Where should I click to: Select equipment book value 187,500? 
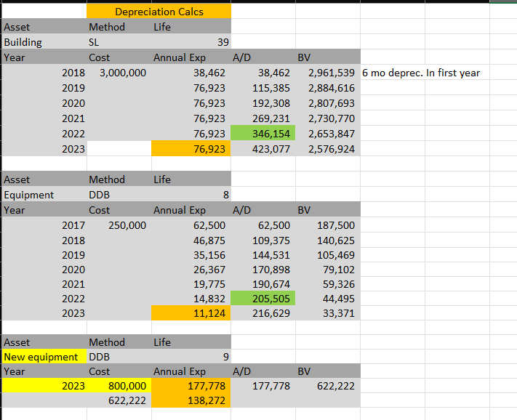click(328, 225)
